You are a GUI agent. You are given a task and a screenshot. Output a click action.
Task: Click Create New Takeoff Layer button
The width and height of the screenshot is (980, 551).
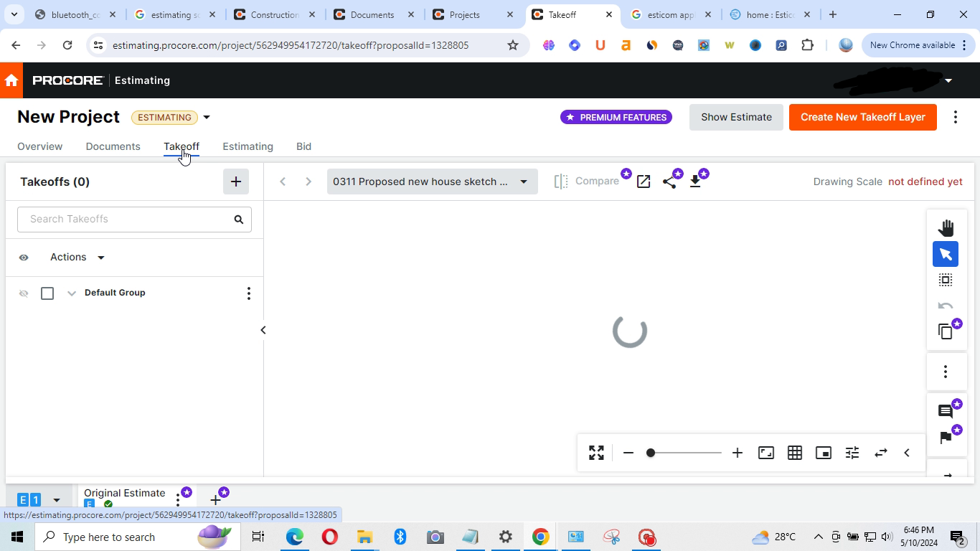[862, 117]
